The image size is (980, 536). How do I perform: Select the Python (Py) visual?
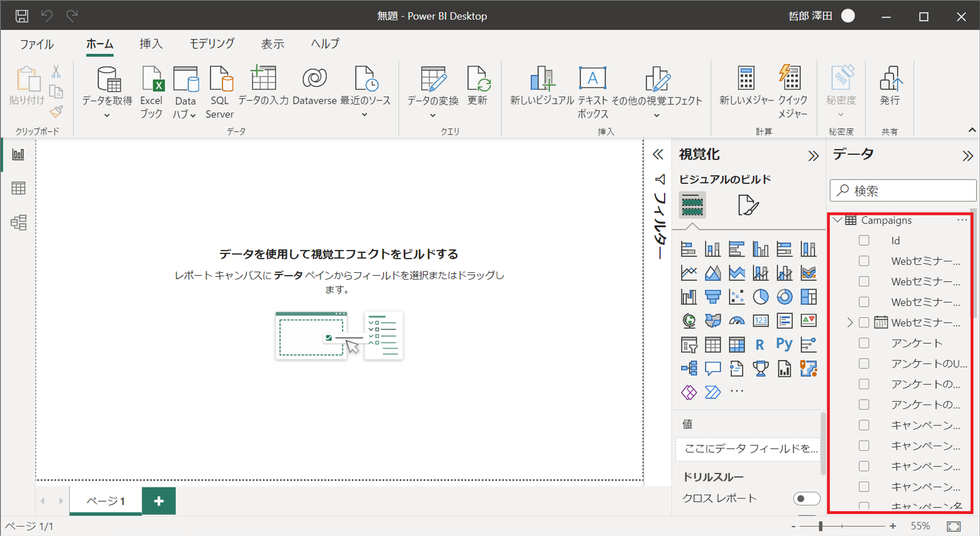click(784, 344)
